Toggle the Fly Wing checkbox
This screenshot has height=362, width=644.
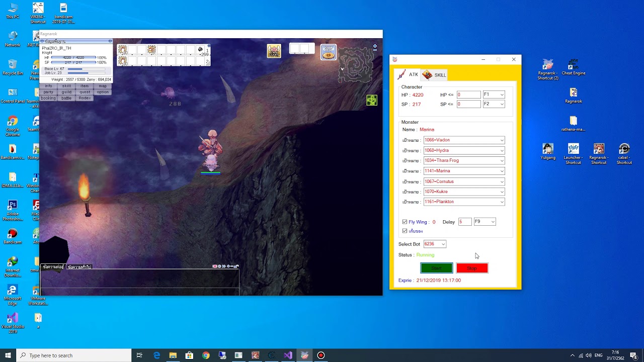pos(405,222)
